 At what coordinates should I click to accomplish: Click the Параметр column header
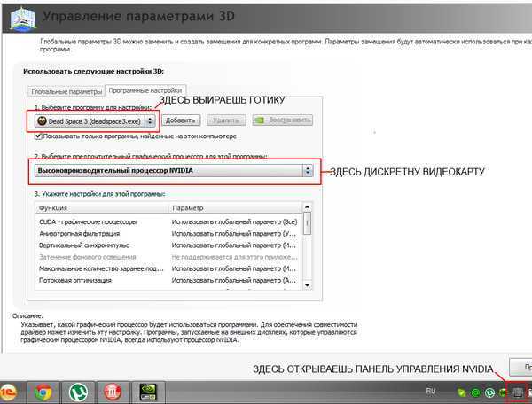(x=235, y=208)
